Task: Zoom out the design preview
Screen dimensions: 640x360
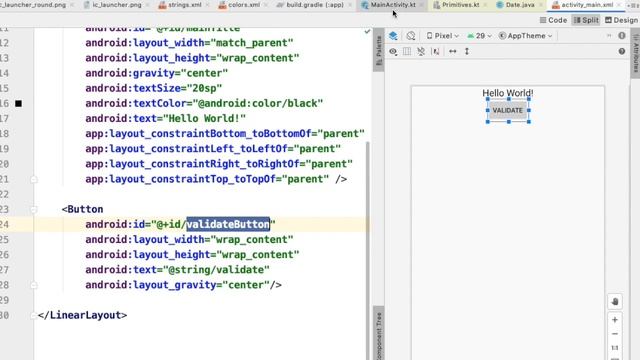Action: pyautogui.click(x=615, y=334)
